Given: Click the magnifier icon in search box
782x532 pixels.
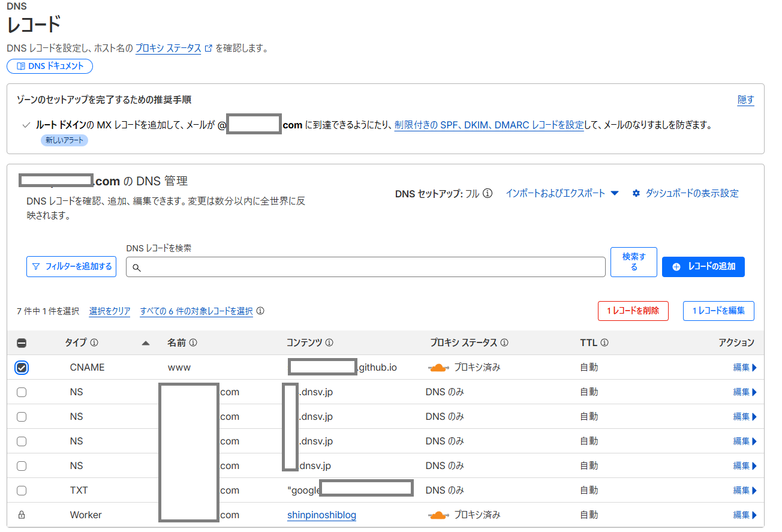Looking at the screenshot, I should tap(136, 267).
